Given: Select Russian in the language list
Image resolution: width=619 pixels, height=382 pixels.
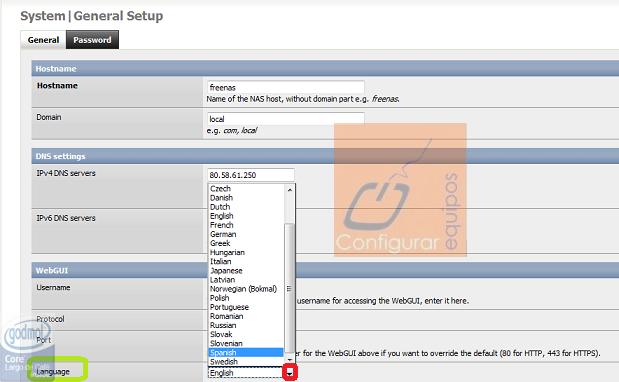Looking at the screenshot, I should click(x=246, y=325).
